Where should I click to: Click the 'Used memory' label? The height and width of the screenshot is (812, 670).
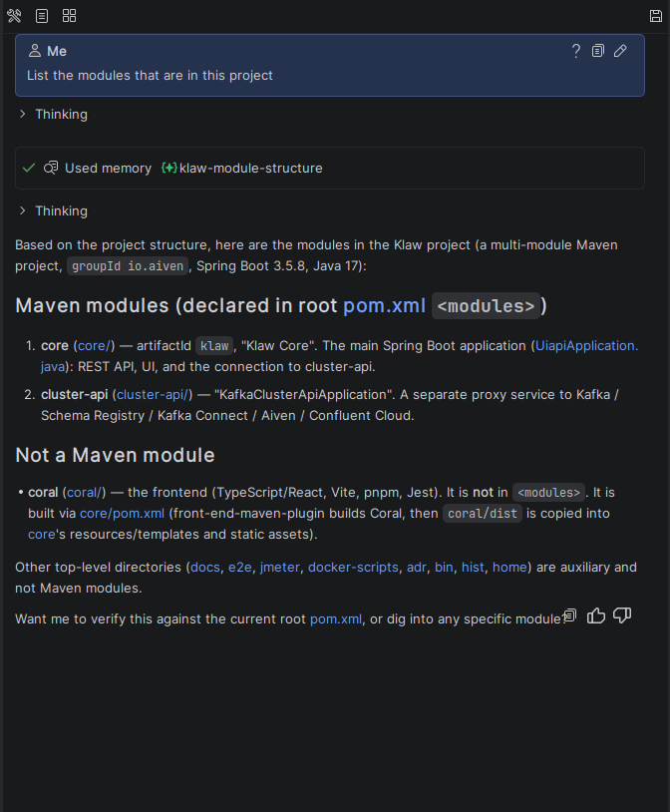109,168
